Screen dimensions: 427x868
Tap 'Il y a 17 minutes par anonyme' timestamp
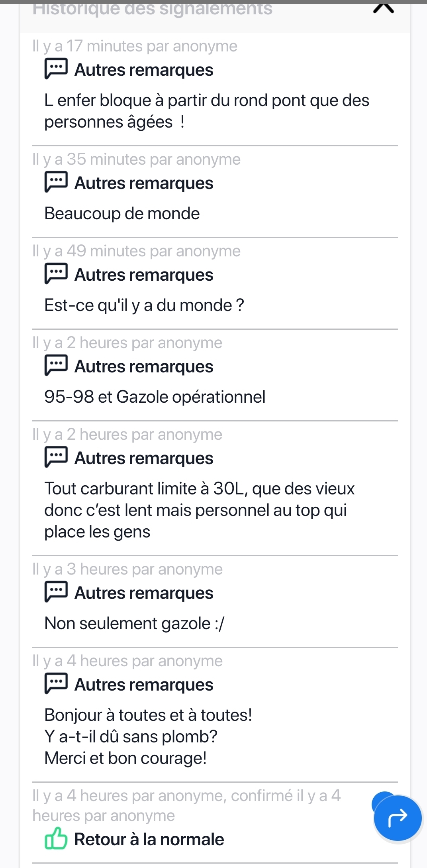[135, 46]
